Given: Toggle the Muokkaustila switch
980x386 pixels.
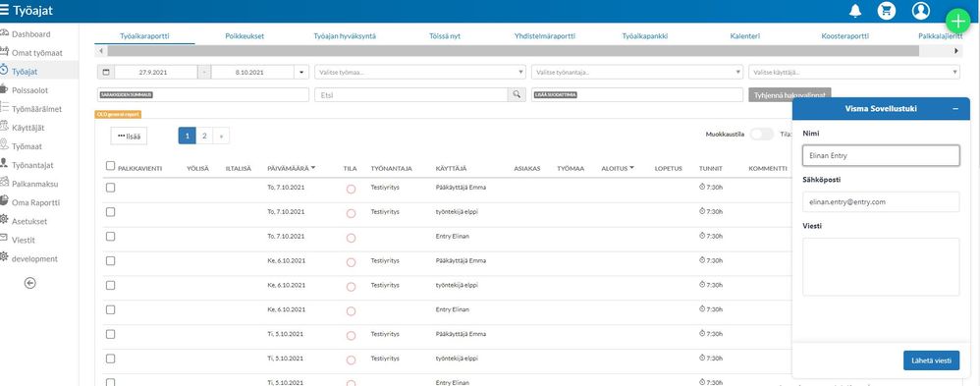Looking at the screenshot, I should [x=761, y=134].
